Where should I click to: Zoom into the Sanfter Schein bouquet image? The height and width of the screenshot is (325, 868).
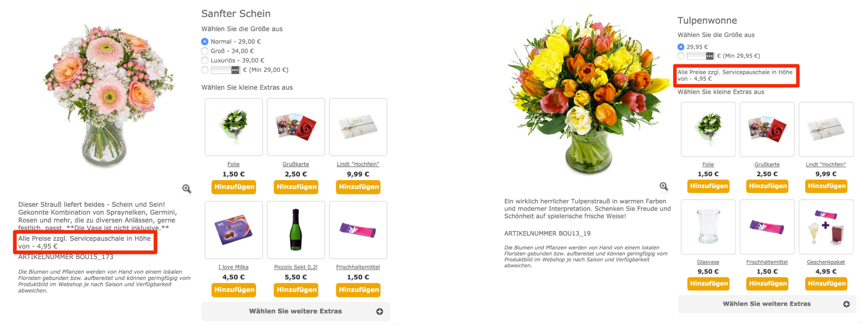[x=186, y=189]
